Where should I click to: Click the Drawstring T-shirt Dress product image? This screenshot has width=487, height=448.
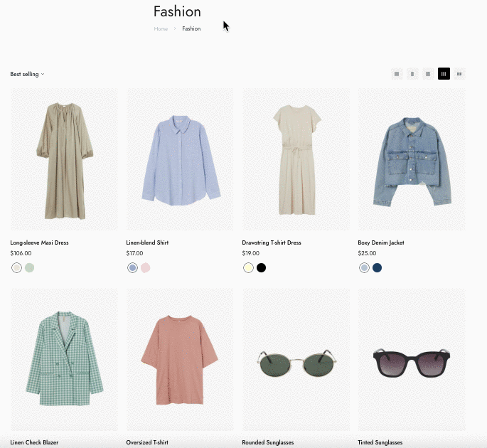[x=296, y=159]
